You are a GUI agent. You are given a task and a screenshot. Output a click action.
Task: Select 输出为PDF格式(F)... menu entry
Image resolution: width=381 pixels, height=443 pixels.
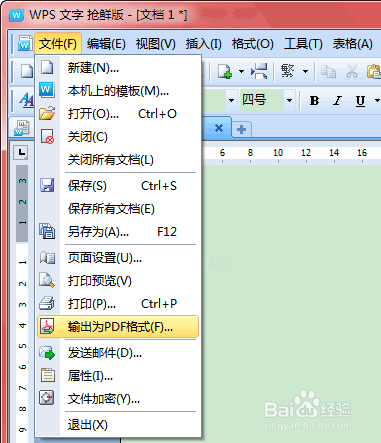coord(118,327)
